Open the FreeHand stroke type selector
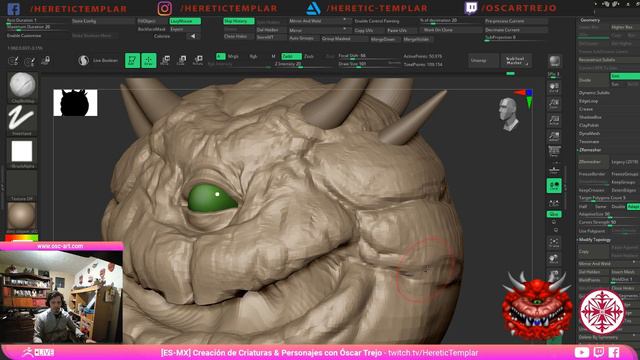This screenshot has height=360, width=640. (22, 120)
